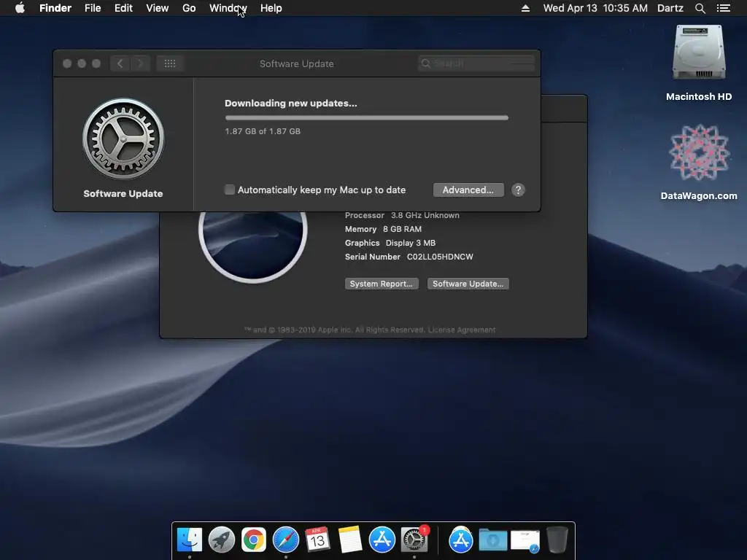Select the Processor 3.8 GHz Unknown text
This screenshot has height=560, width=747.
tap(402, 215)
